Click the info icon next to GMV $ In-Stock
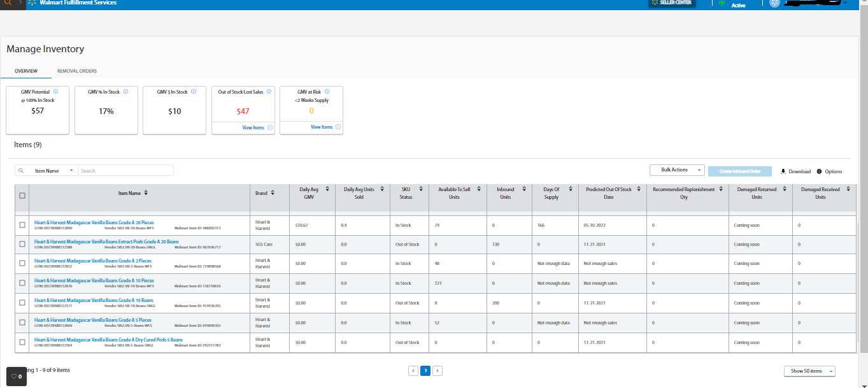This screenshot has width=868, height=388. tap(194, 92)
